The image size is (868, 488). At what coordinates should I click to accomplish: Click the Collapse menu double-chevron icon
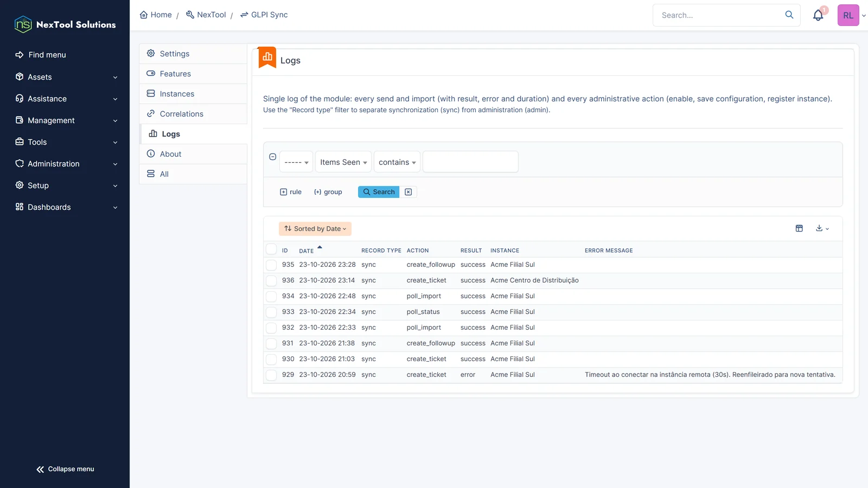[x=40, y=469]
